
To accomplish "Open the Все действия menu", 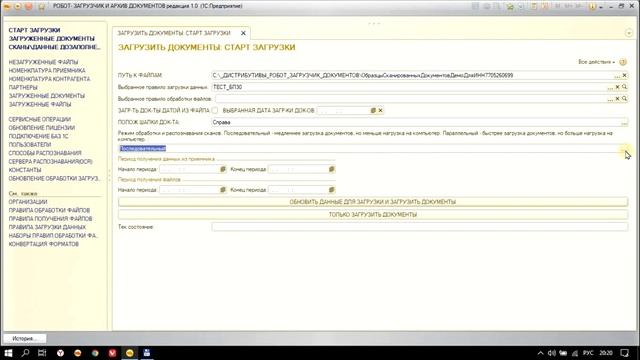I will coord(596,62).
